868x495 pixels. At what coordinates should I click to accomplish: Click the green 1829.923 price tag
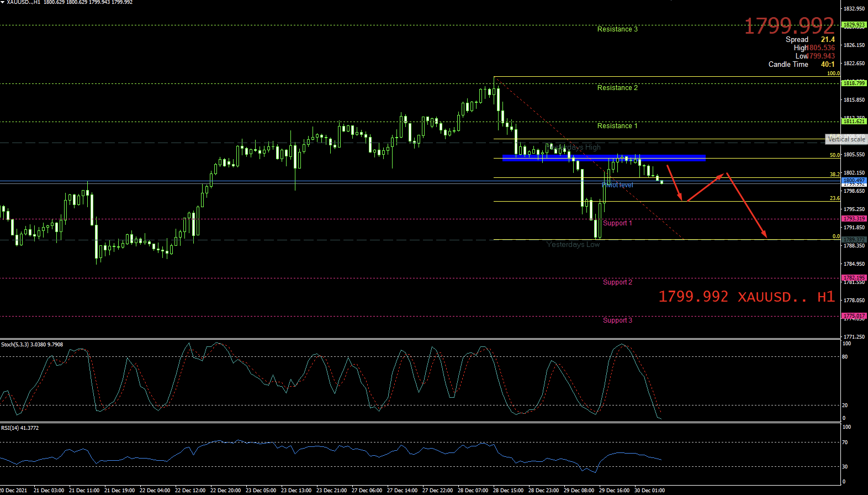pyautogui.click(x=854, y=25)
